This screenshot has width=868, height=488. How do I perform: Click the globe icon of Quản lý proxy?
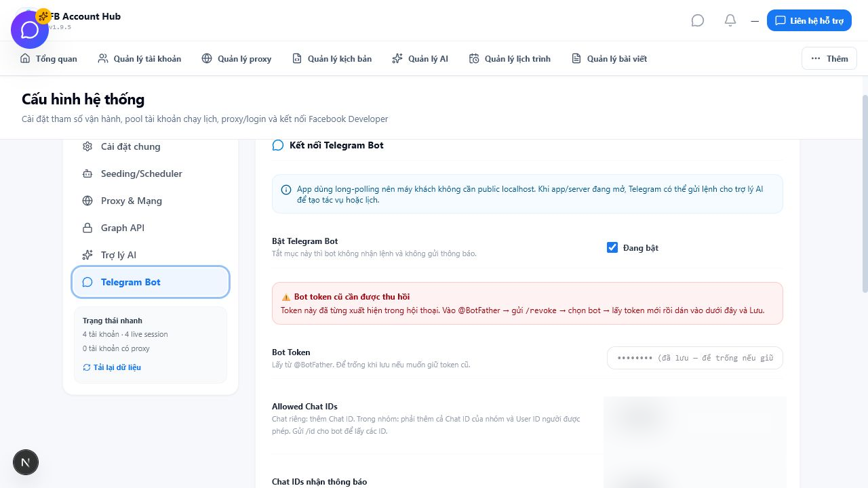(207, 58)
